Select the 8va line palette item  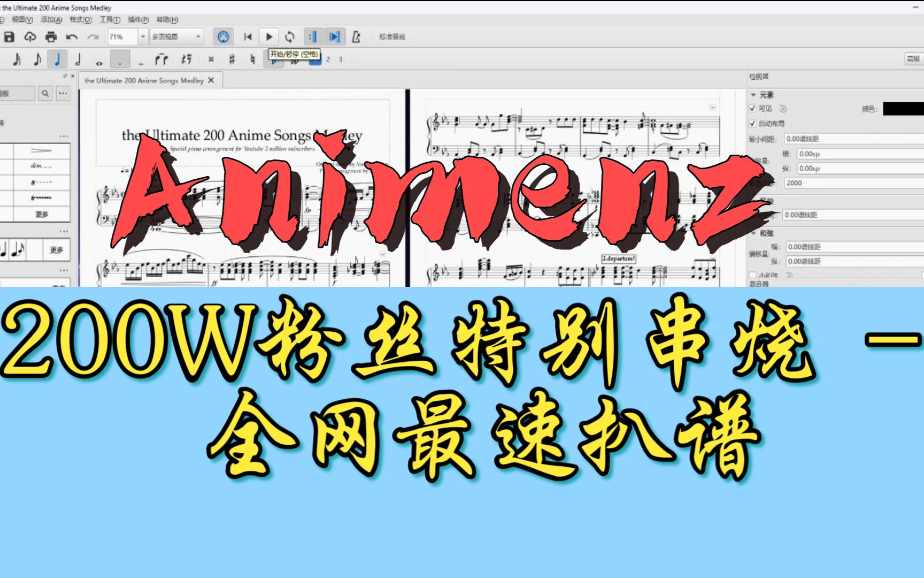coord(41,182)
